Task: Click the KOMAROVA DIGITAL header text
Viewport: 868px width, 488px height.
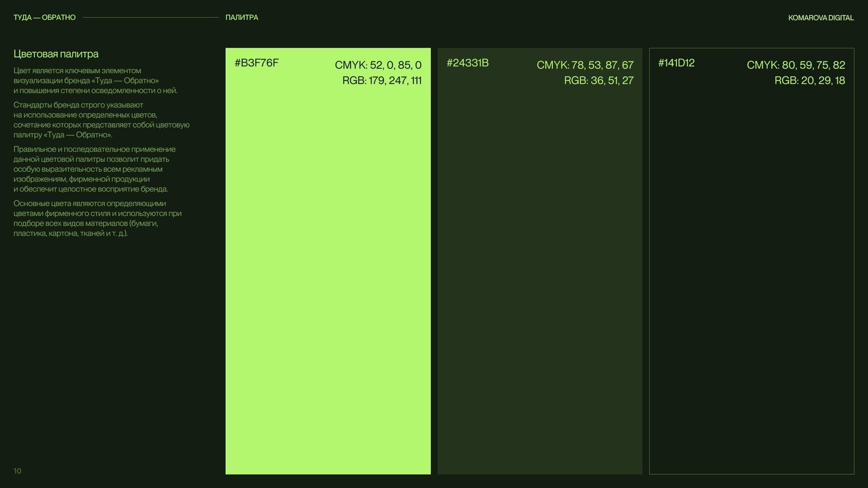Action: tap(821, 18)
